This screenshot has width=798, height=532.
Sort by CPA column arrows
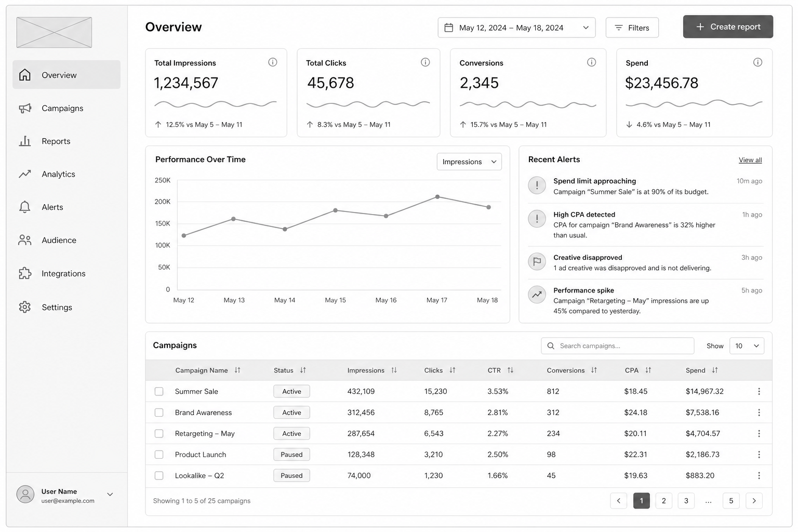pos(648,370)
